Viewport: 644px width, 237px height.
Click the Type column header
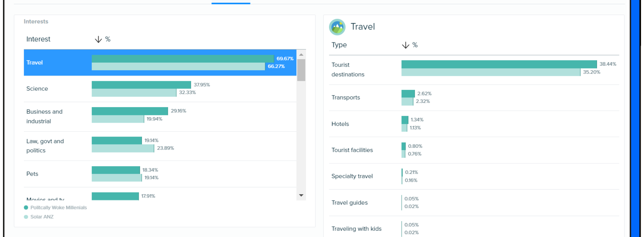pos(339,45)
